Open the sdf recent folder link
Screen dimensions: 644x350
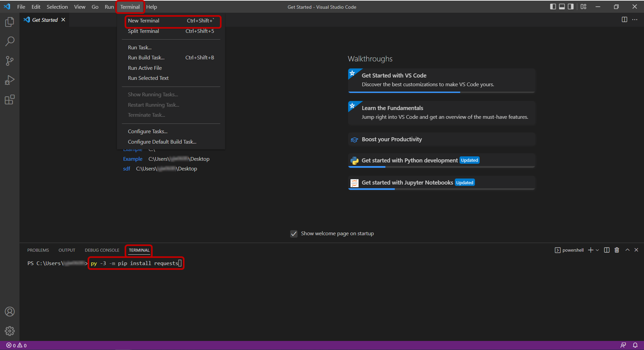tap(127, 169)
